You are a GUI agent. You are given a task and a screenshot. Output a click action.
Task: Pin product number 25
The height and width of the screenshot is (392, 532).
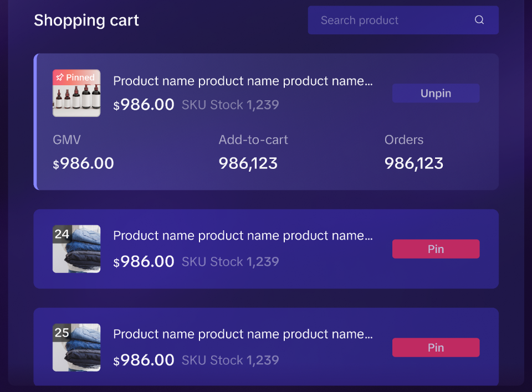point(436,347)
